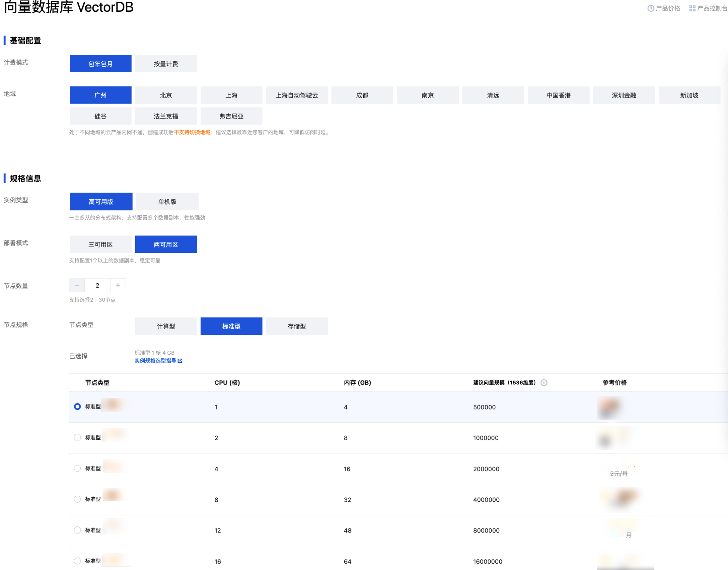Image resolution: width=728 pixels, height=570 pixels.
Task: Choose 硅谷 region
Action: coord(100,116)
